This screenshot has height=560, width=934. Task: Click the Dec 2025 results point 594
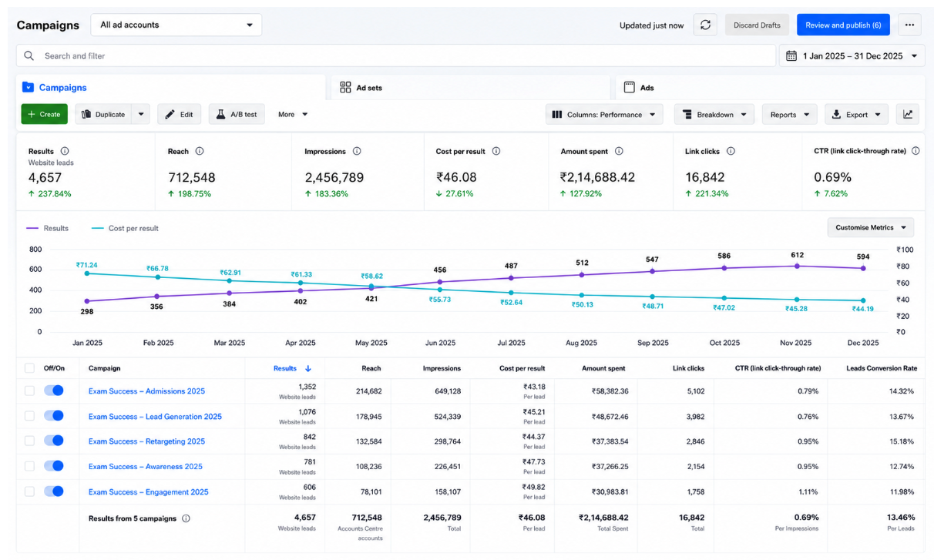coord(863,268)
